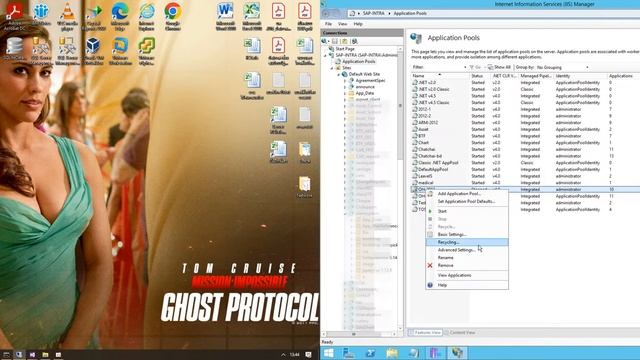
Task: Open the Filter field dropdown arrow
Action: click(x=465, y=67)
